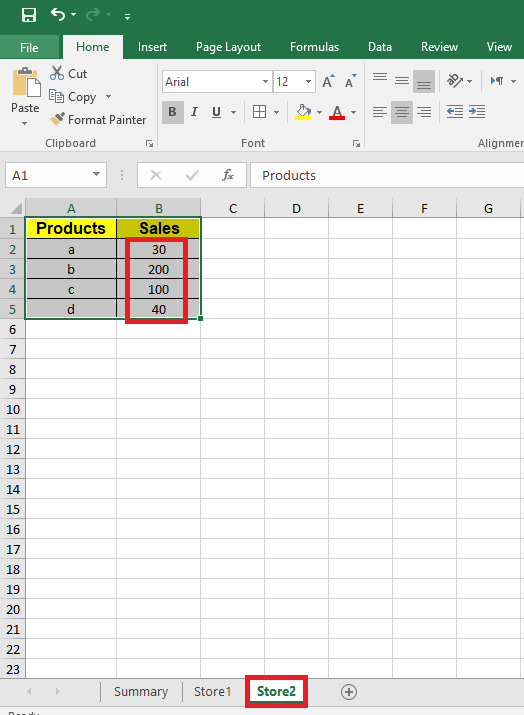Select the cell containing 200
The image size is (524, 715).
tap(158, 269)
